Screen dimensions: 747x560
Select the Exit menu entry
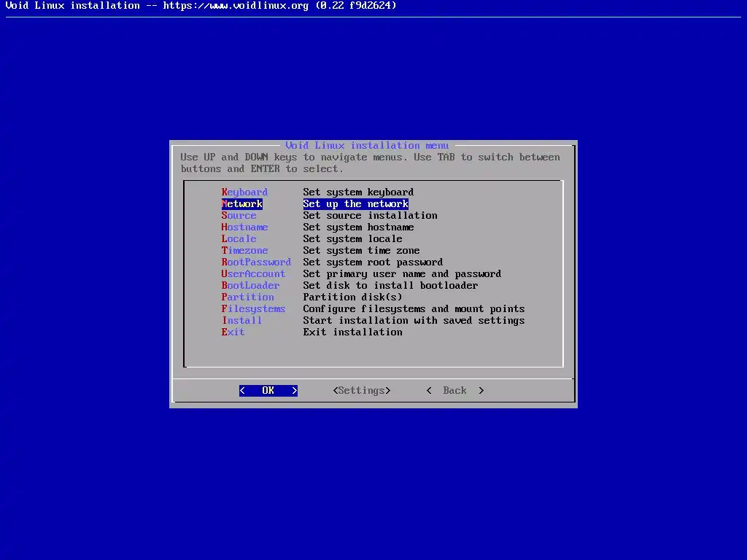[x=233, y=332]
